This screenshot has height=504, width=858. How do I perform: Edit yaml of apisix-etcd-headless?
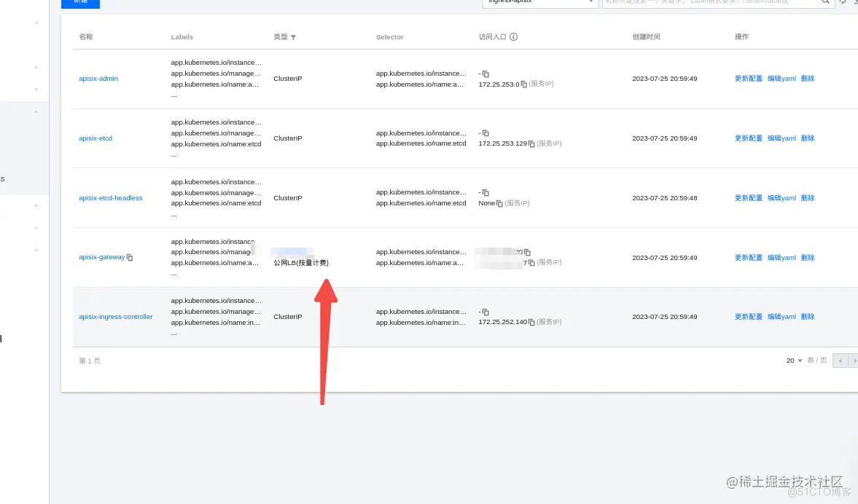point(781,198)
